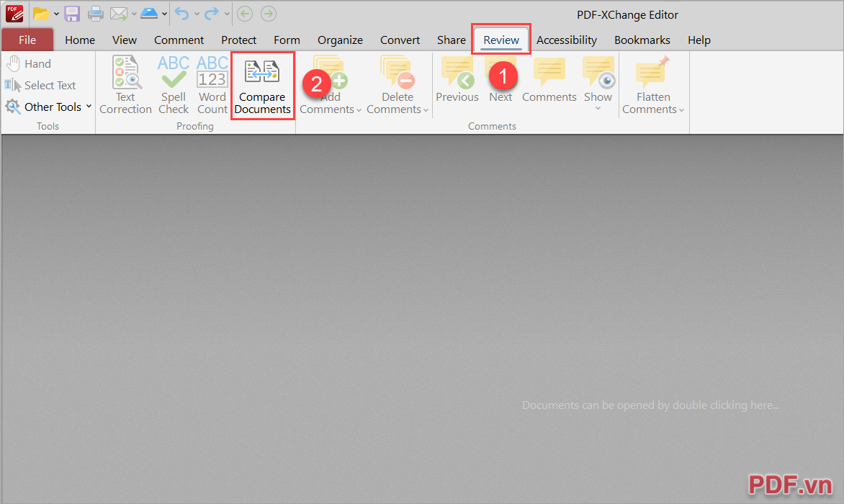Viewport: 844px width, 504px height.
Task: Select the Hand tool
Action: tap(29, 63)
